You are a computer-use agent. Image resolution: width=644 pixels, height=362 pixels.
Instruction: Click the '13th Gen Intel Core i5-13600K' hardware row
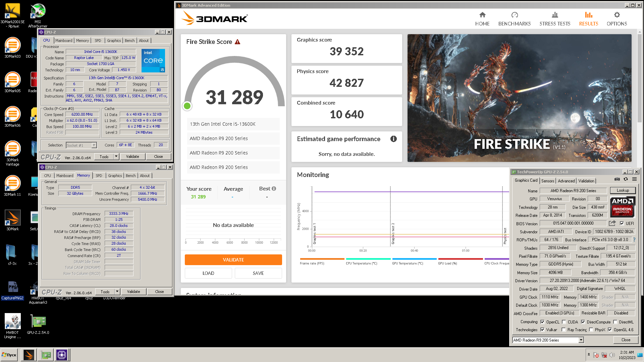click(233, 124)
